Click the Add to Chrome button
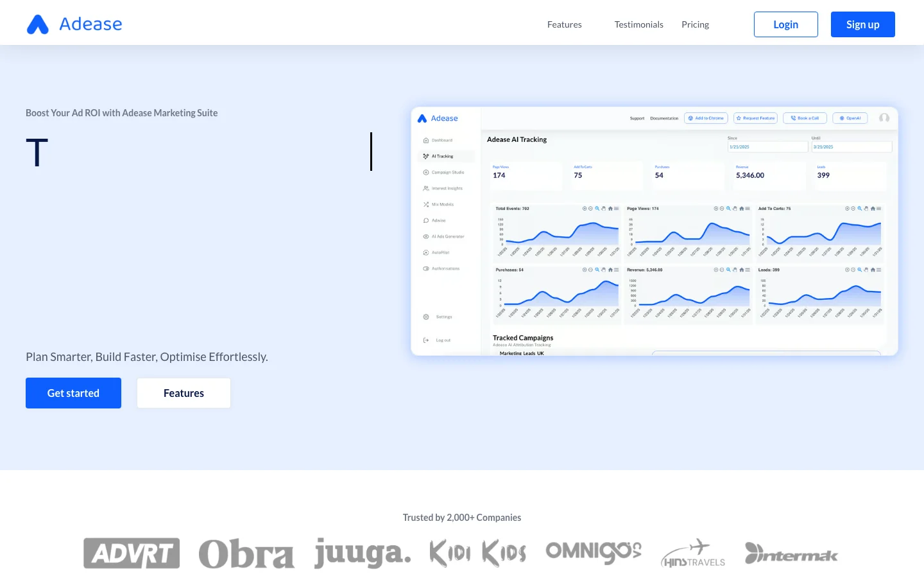Viewport: 924px width, 578px height. [x=706, y=118]
